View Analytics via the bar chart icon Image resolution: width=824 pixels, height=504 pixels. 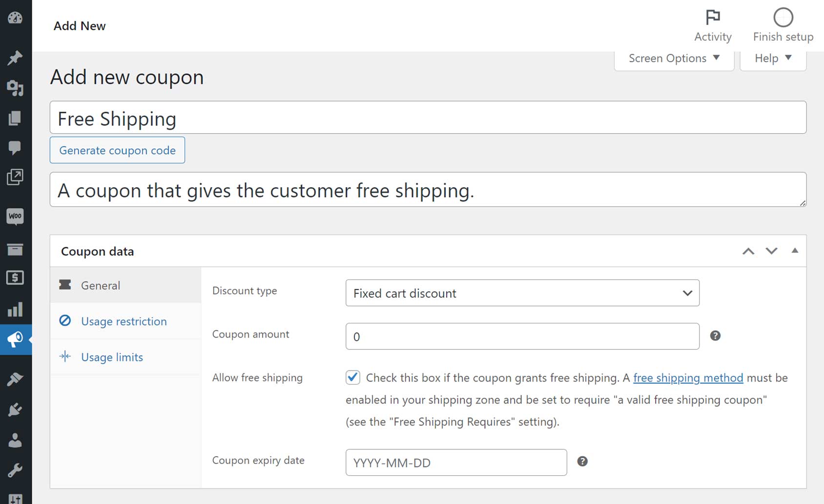(x=16, y=309)
